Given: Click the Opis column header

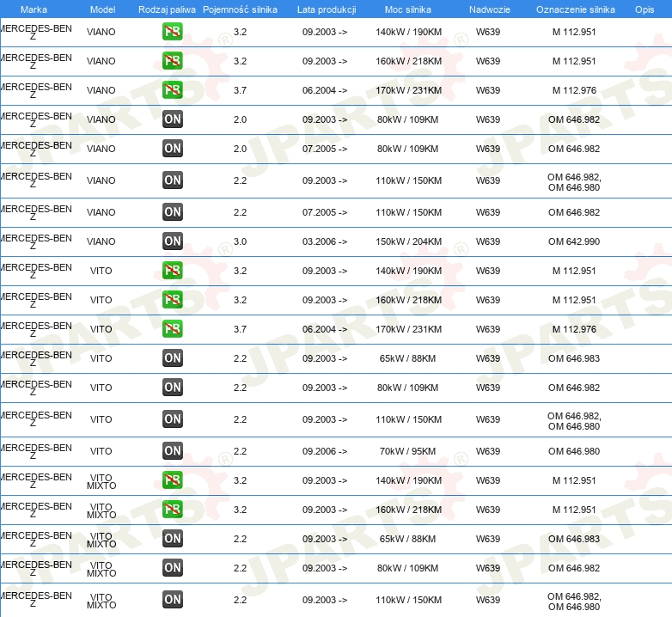Looking at the screenshot, I should pos(645,9).
